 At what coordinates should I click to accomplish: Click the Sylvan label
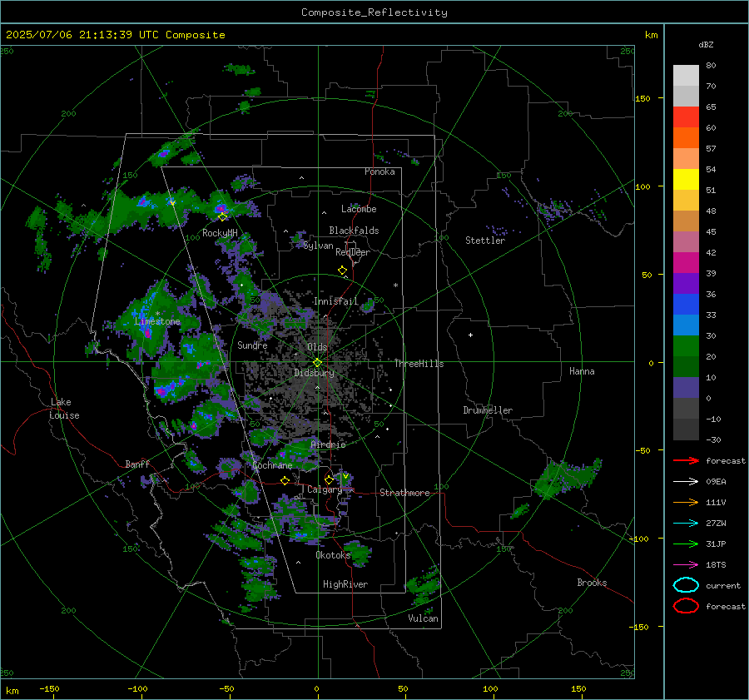pyautogui.click(x=318, y=246)
